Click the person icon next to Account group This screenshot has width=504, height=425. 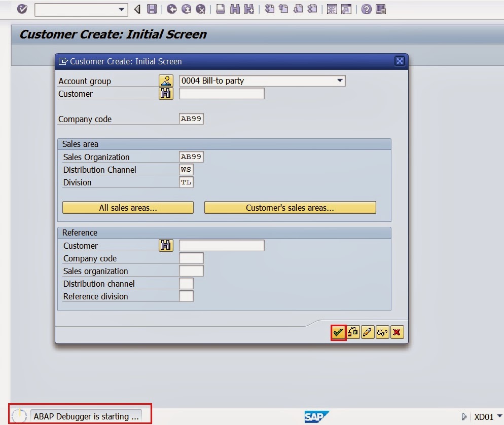pos(166,80)
